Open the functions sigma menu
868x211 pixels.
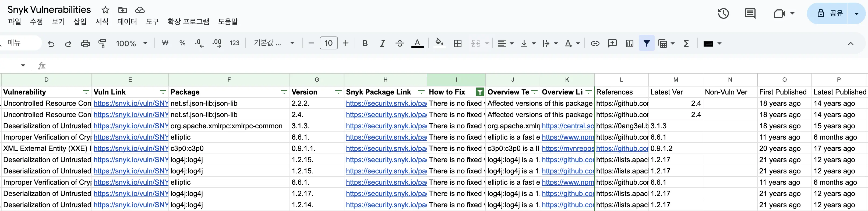(686, 43)
